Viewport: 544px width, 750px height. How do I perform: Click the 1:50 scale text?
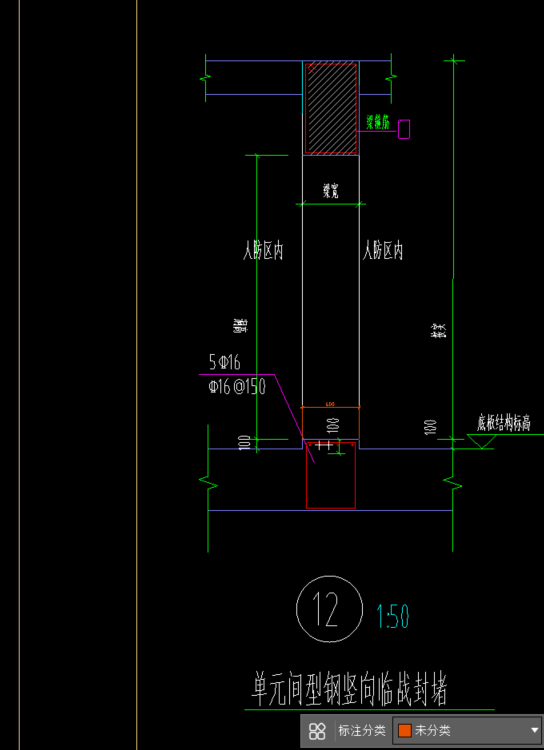[392, 617]
